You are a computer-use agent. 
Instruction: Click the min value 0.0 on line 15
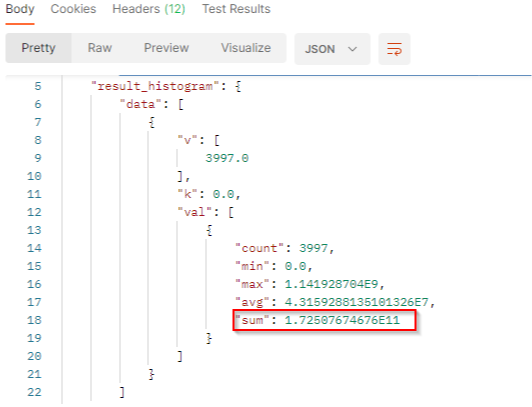pyautogui.click(x=295, y=266)
